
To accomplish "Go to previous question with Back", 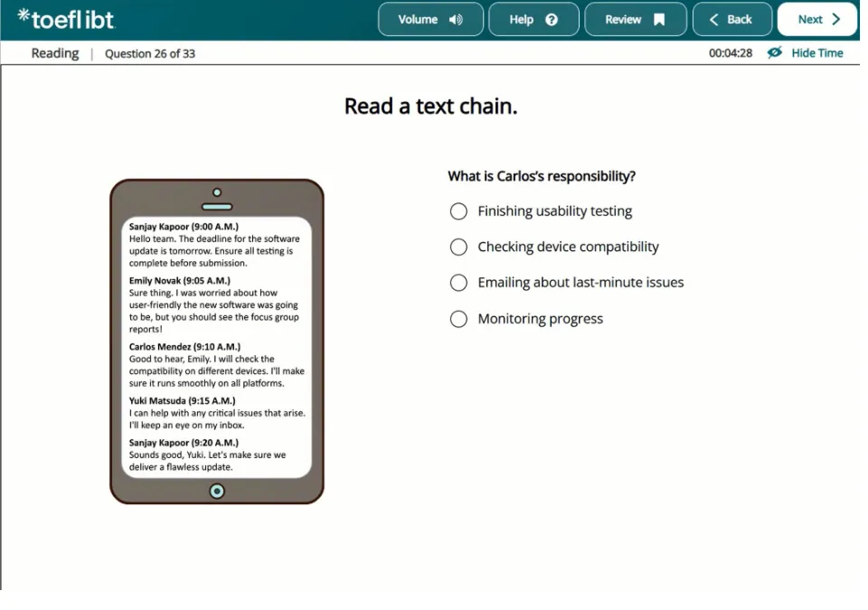I will [x=731, y=19].
